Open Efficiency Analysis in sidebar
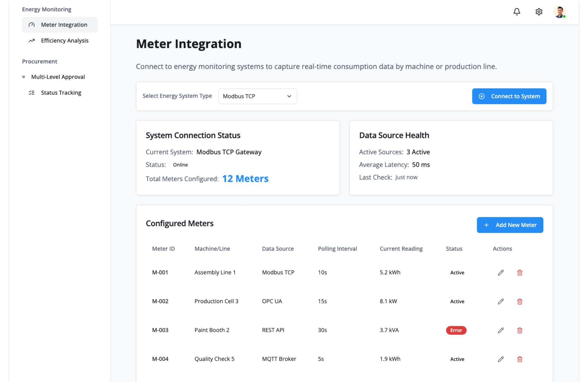588x382 pixels. pos(64,41)
